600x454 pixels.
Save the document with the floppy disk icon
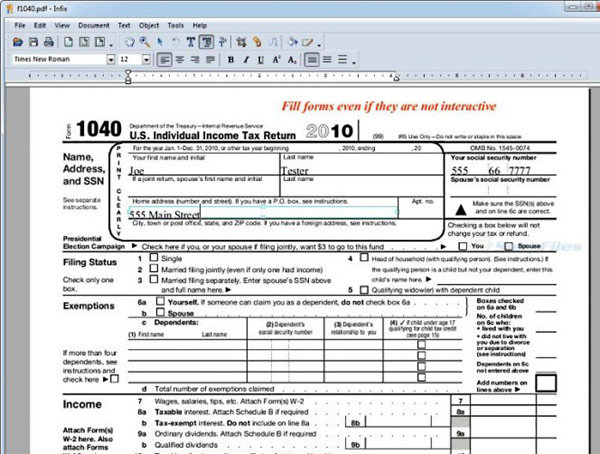(x=33, y=42)
